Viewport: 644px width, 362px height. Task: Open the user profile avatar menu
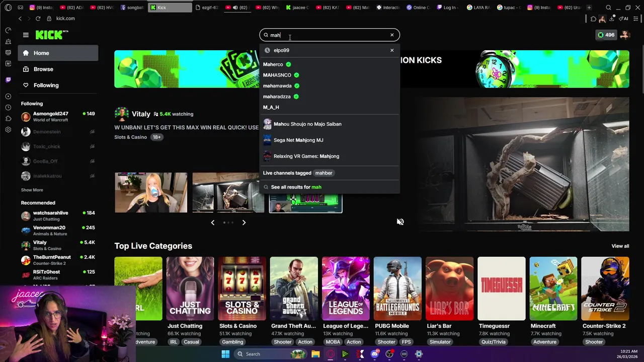click(625, 35)
